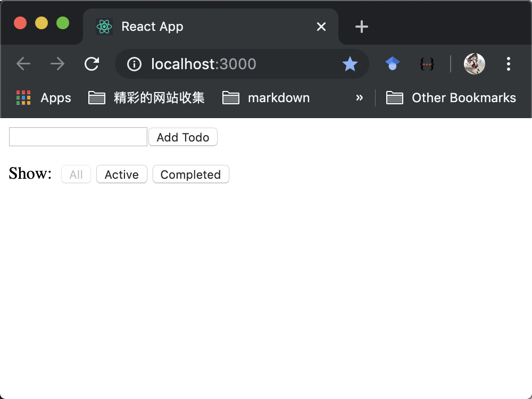The height and width of the screenshot is (399, 532).
Task: Switch to the React App tab
Action: point(202,27)
